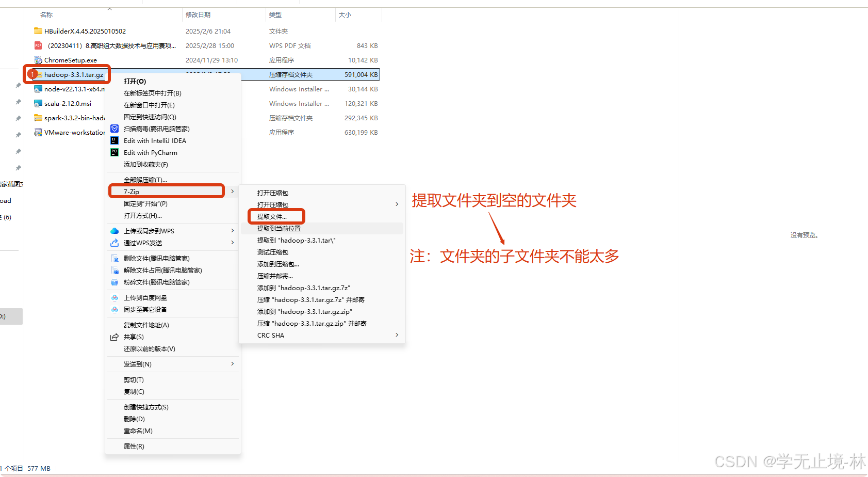Click the spark-3.3.2 archive icon
Screen dimensions: 868x477
click(x=38, y=118)
